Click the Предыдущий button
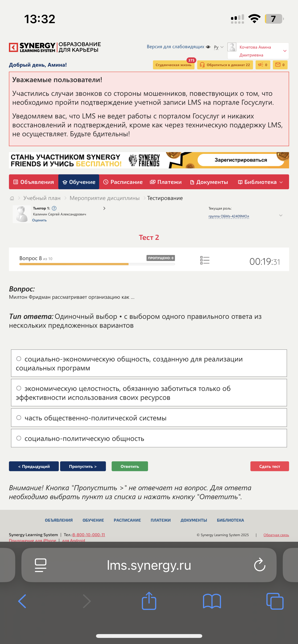 click(34, 466)
